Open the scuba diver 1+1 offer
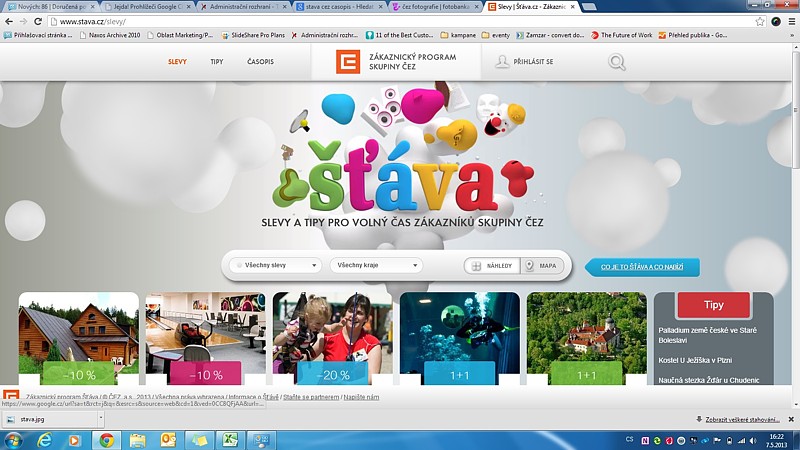This screenshot has height=450, width=800. 460,338
